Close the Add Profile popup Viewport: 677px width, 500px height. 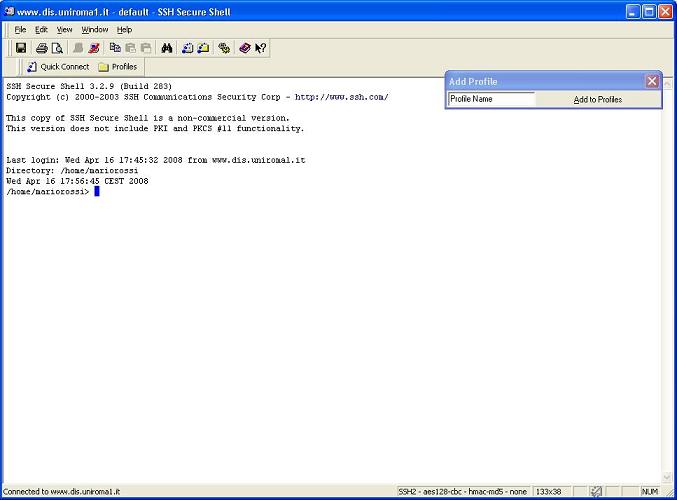click(x=652, y=81)
